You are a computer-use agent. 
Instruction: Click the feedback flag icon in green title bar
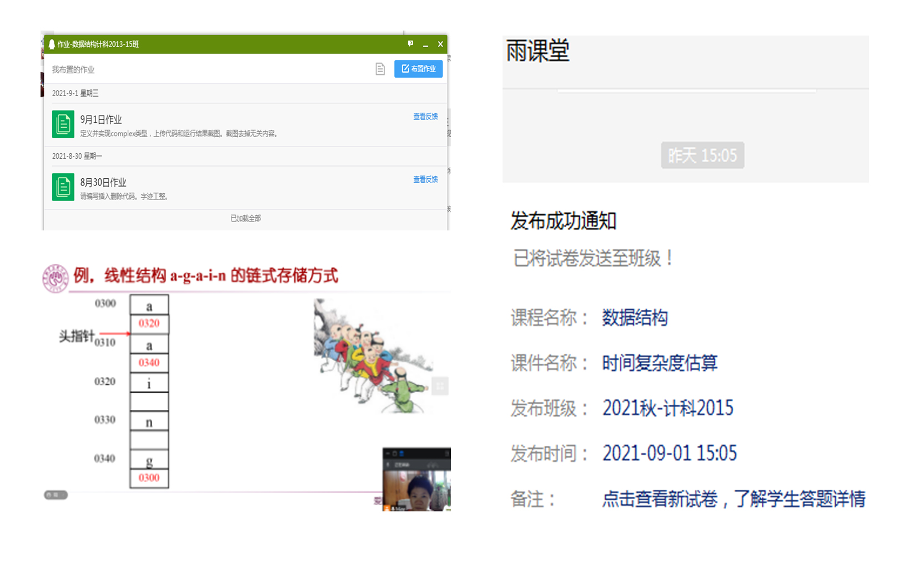point(410,44)
